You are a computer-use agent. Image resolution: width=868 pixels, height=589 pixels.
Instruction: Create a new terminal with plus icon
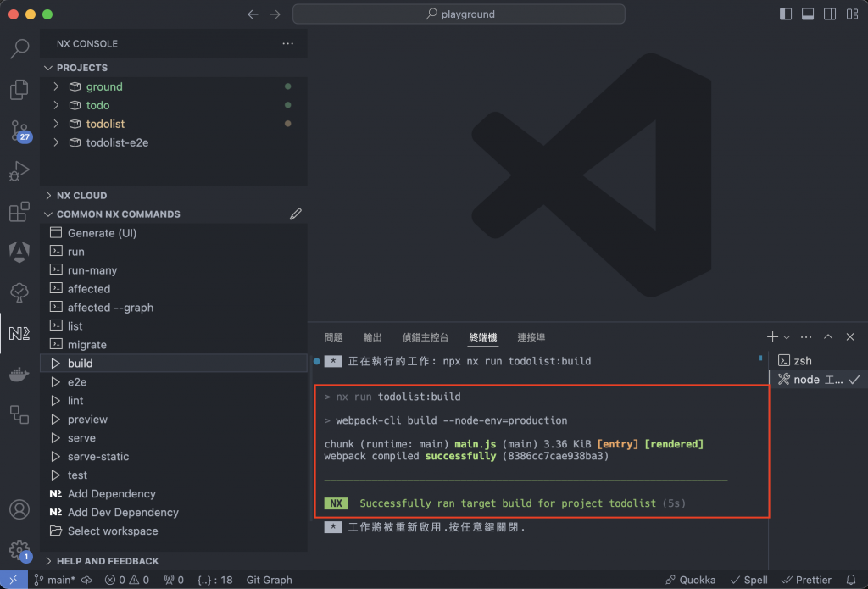pyautogui.click(x=772, y=336)
